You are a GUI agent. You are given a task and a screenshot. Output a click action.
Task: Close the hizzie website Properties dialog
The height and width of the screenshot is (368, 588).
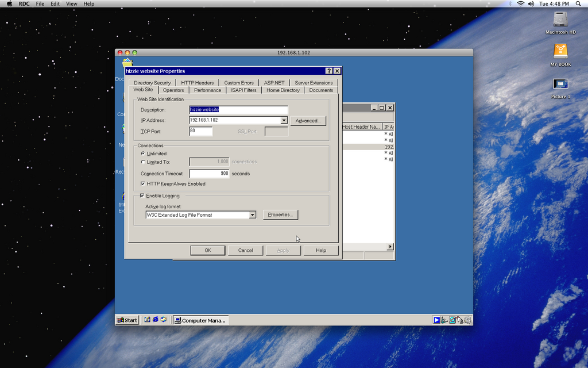click(337, 71)
